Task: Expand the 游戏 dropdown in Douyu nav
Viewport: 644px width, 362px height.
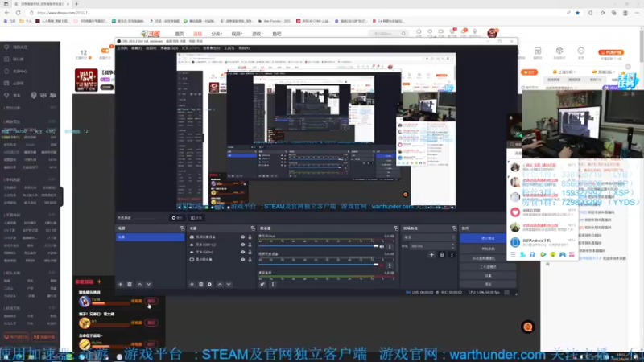Action: (x=257, y=34)
